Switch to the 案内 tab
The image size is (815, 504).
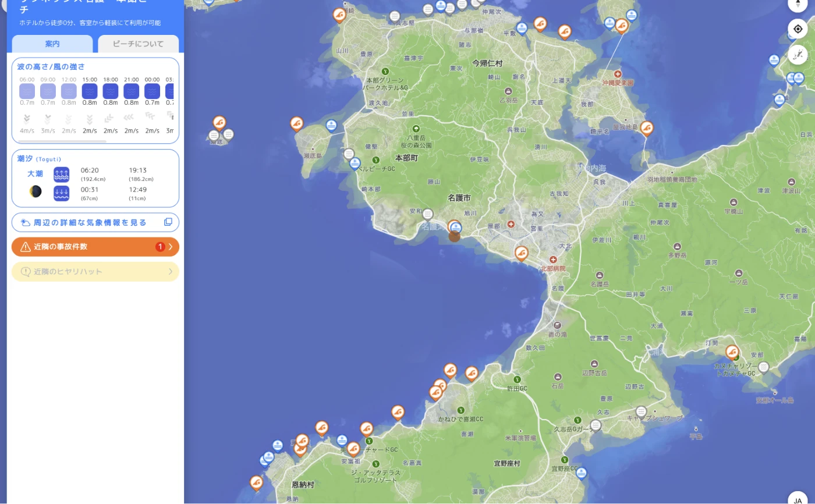click(x=52, y=44)
